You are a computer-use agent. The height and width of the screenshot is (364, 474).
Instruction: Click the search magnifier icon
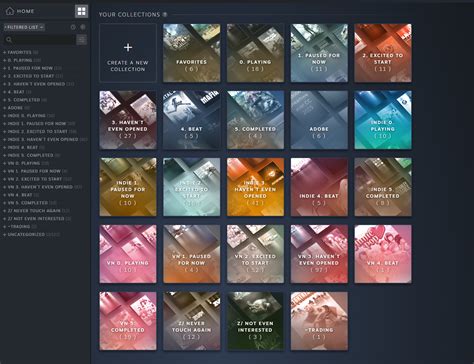pyautogui.click(x=9, y=40)
